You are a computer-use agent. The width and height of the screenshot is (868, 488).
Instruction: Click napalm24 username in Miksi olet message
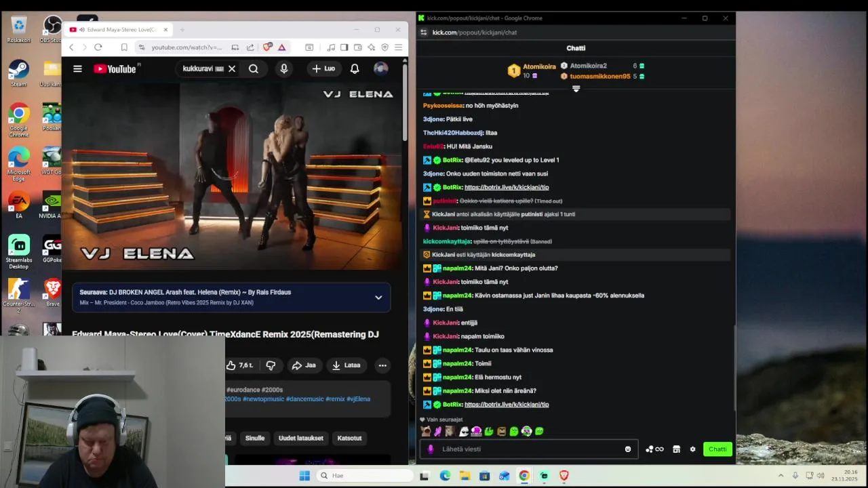point(457,390)
